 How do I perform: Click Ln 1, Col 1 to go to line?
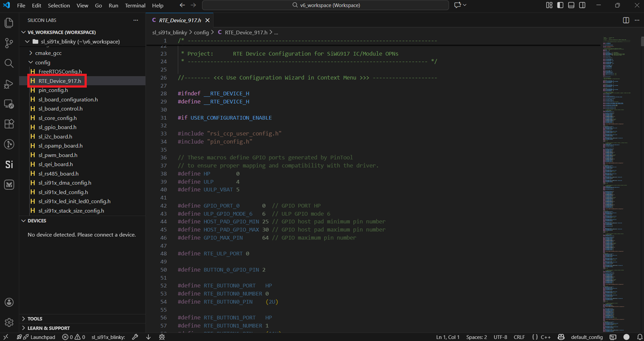click(447, 337)
